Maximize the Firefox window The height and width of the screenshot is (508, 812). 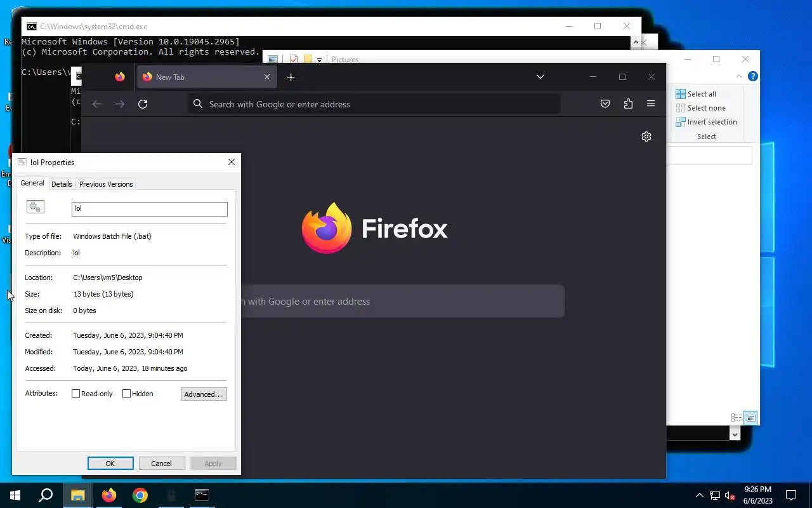[x=622, y=77]
